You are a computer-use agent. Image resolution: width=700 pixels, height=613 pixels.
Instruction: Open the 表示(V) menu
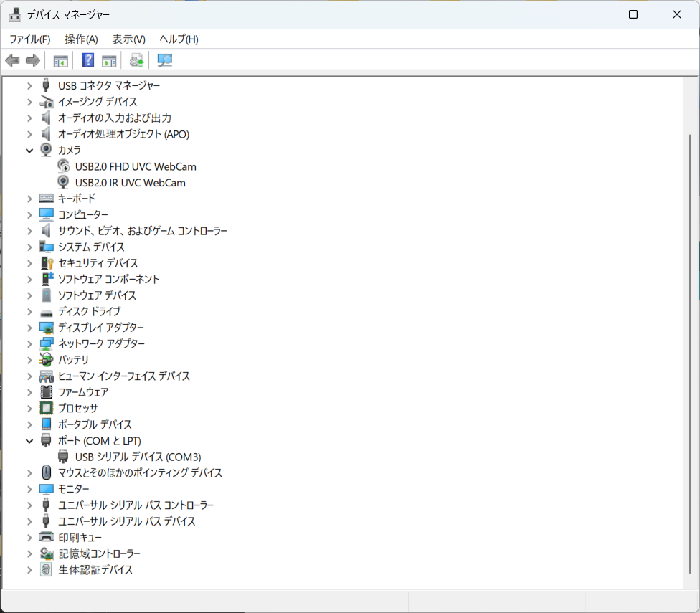click(128, 39)
